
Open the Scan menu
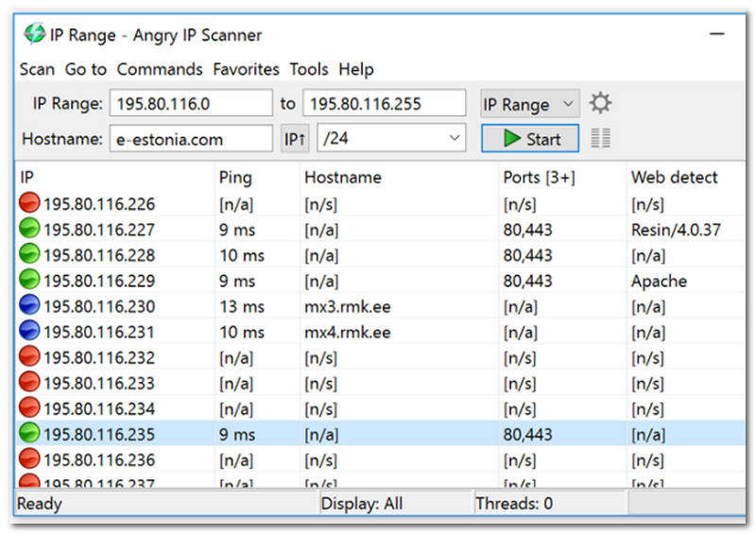[37, 69]
